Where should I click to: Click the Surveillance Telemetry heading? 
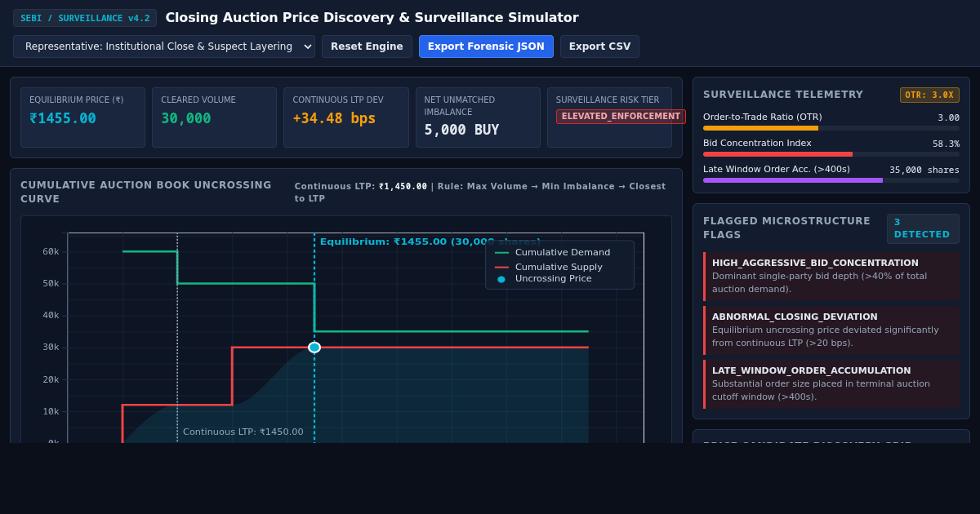pyautogui.click(x=783, y=95)
